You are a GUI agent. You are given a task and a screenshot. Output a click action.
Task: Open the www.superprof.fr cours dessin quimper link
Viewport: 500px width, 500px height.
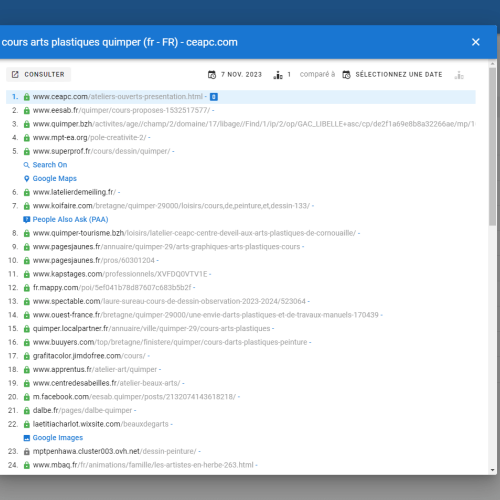101,151
